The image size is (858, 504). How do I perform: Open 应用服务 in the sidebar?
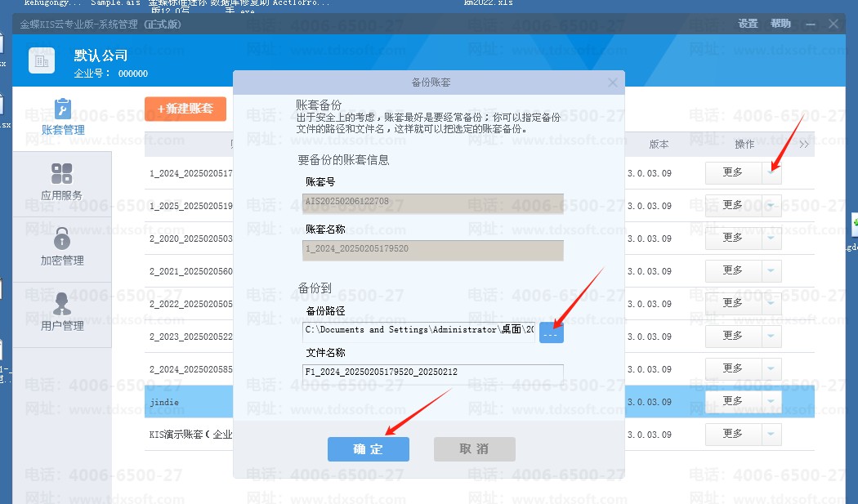point(62,184)
